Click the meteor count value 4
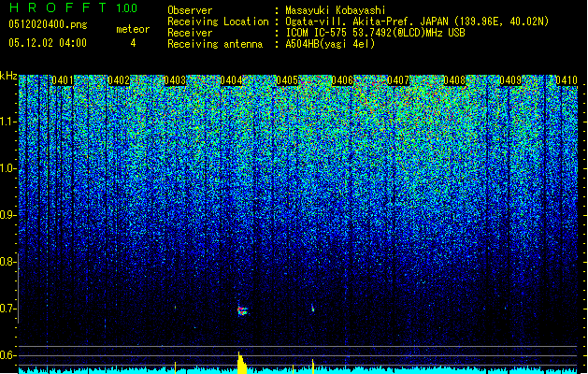Image resolution: width=588 pixels, height=374 pixels. coord(133,43)
